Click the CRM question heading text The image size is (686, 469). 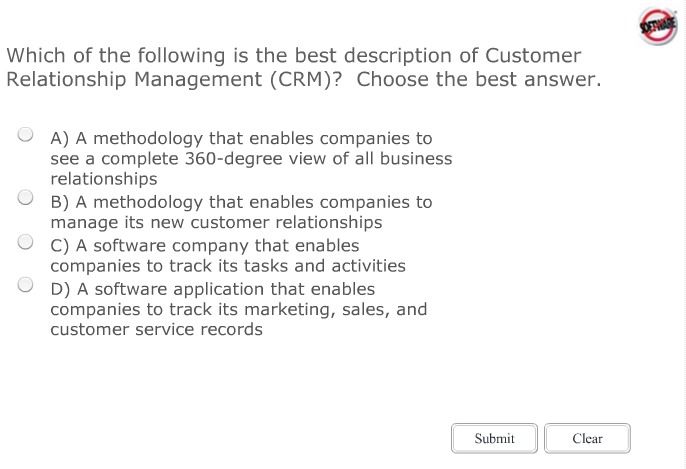293,56
